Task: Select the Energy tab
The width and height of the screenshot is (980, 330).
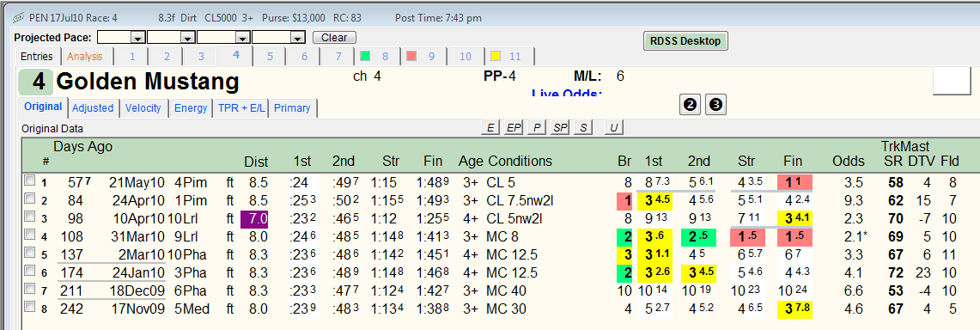Action: click(191, 108)
